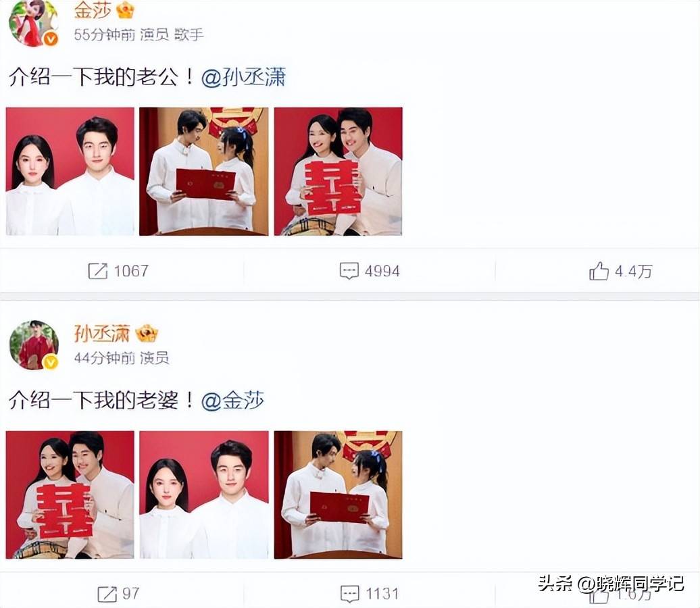This screenshot has width=700, height=608.
Task: Click the @孙丞潇 mention link
Action: [x=243, y=77]
